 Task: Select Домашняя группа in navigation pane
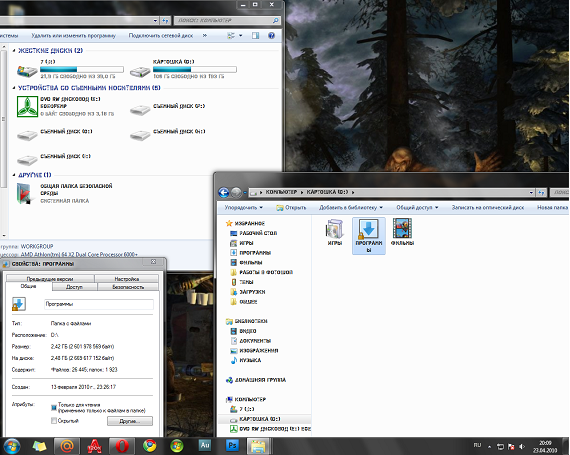[260, 380]
